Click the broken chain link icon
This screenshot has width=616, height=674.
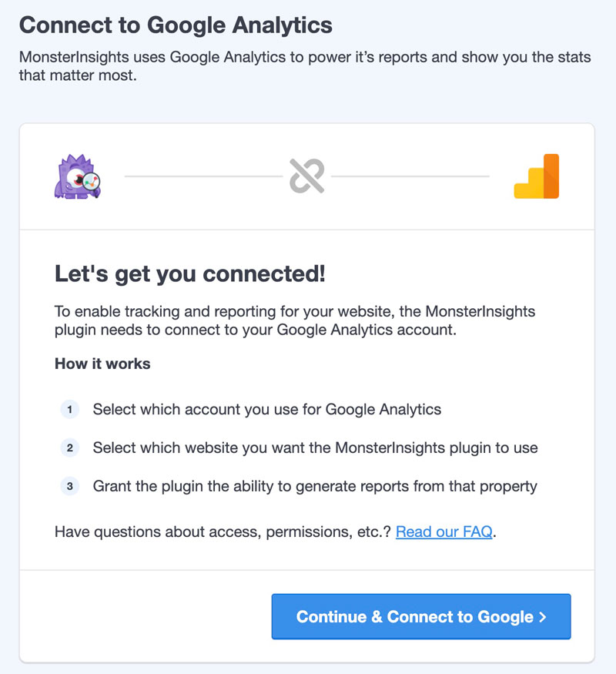[306, 176]
